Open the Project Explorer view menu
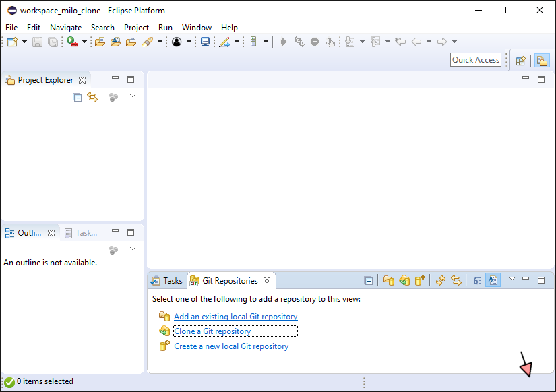 pyautogui.click(x=133, y=96)
